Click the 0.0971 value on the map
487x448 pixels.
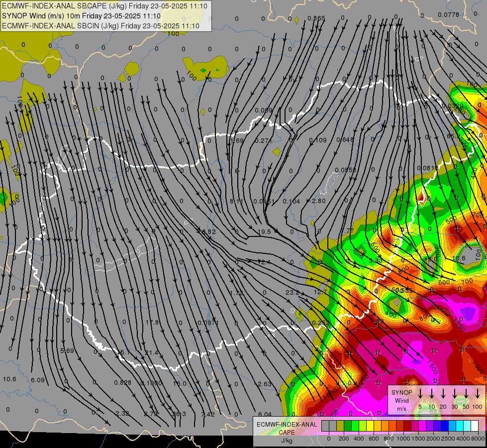(208, 323)
